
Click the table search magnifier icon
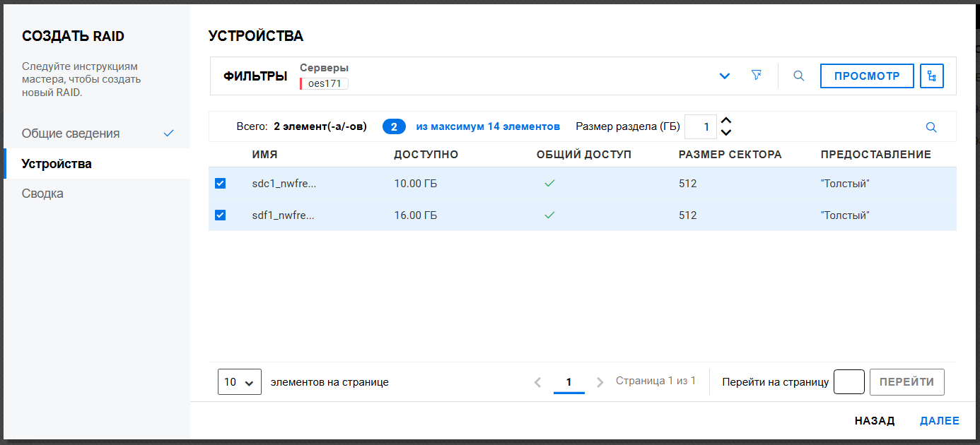[931, 127]
